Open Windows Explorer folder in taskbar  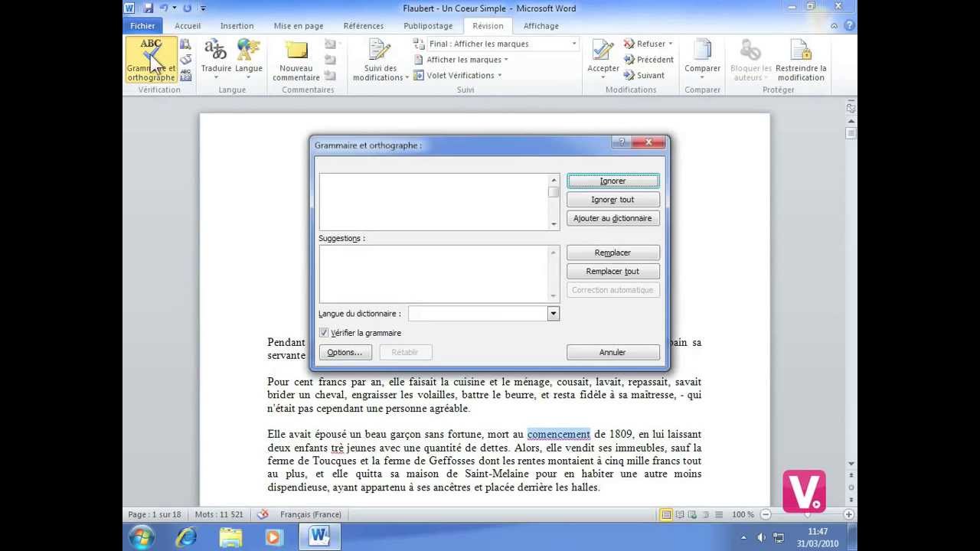pos(230,537)
